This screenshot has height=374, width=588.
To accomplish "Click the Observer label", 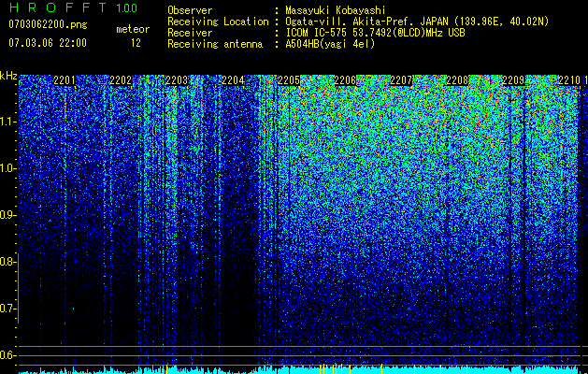I will [190, 10].
